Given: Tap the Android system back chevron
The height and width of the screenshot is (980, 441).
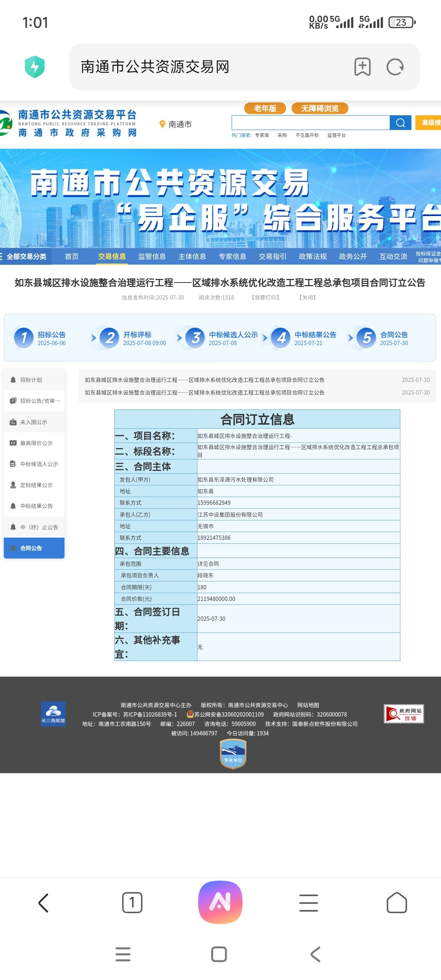Looking at the screenshot, I should tap(316, 954).
